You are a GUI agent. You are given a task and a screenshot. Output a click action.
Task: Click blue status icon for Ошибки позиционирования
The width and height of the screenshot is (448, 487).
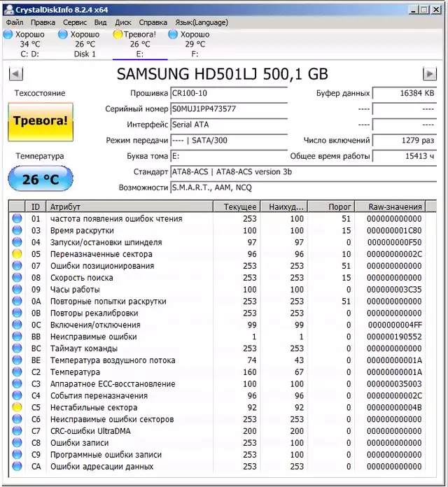pyautogui.click(x=17, y=266)
